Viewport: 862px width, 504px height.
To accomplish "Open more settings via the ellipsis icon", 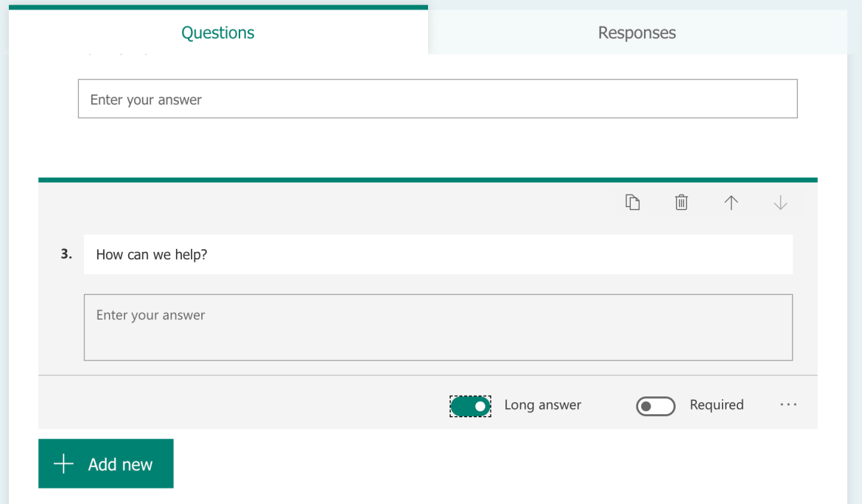I will pos(788,405).
